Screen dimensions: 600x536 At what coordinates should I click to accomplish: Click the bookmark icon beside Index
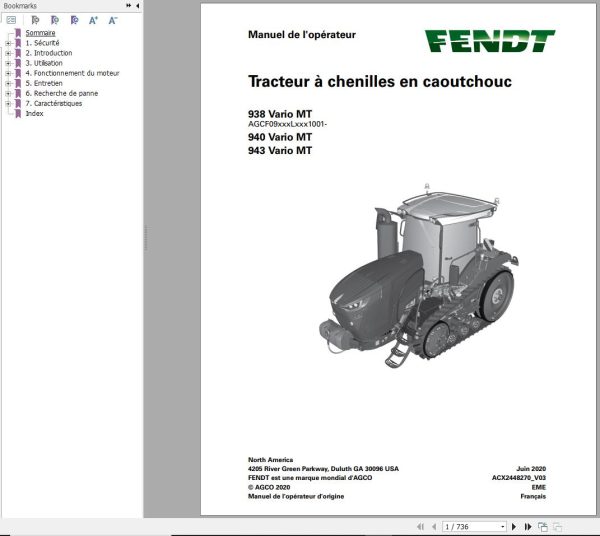(x=18, y=114)
